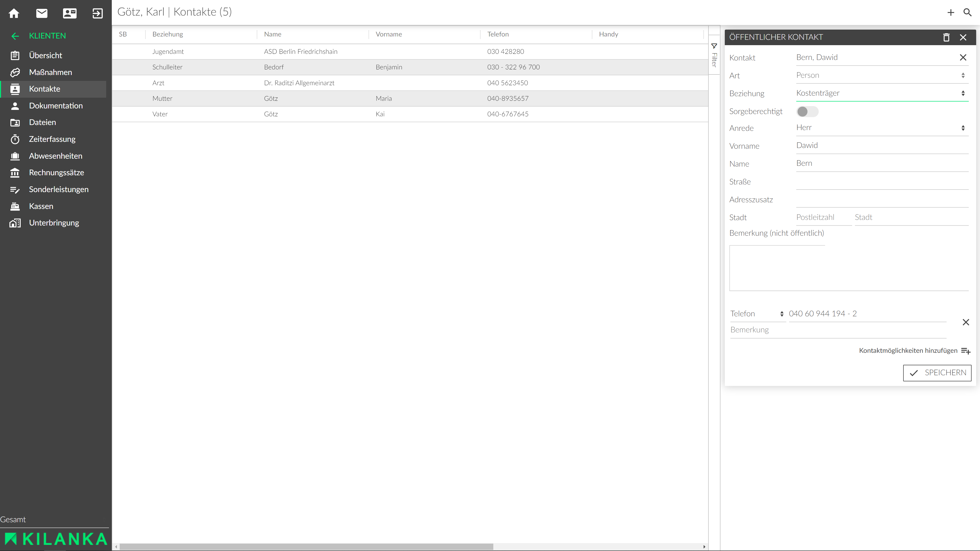Remove the Telefon entry with the X
980x551 pixels.
tap(965, 322)
